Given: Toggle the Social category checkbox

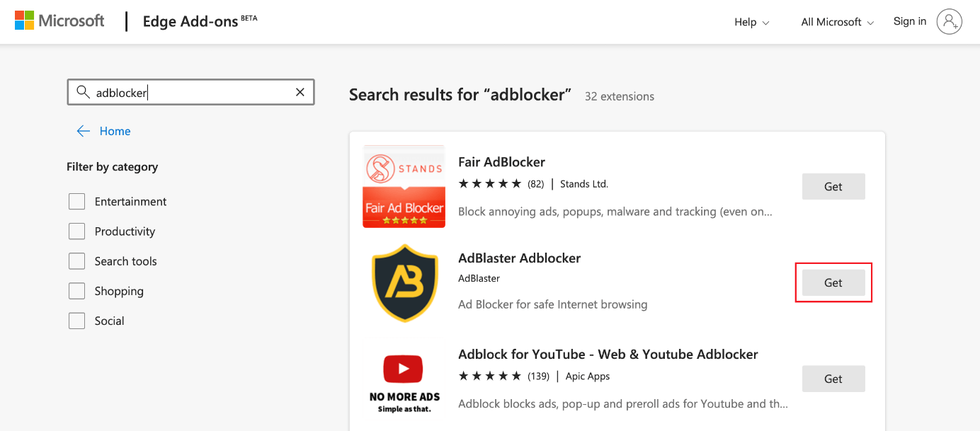Looking at the screenshot, I should point(76,321).
